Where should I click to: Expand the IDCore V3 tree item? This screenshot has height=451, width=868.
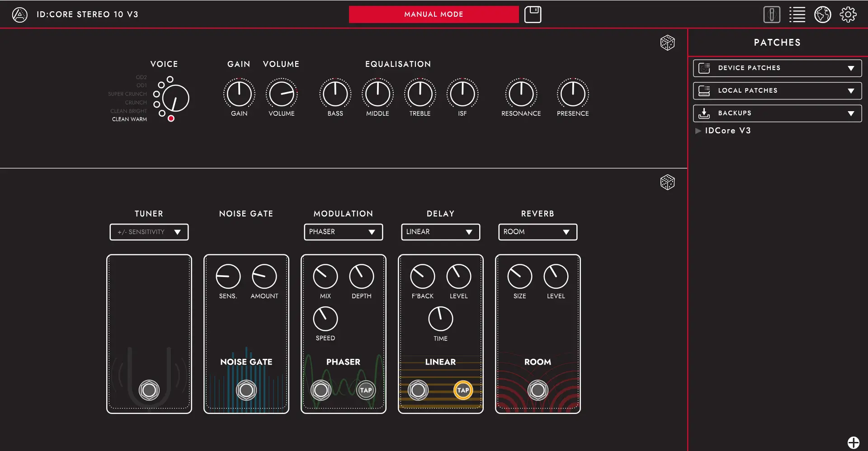coord(698,131)
